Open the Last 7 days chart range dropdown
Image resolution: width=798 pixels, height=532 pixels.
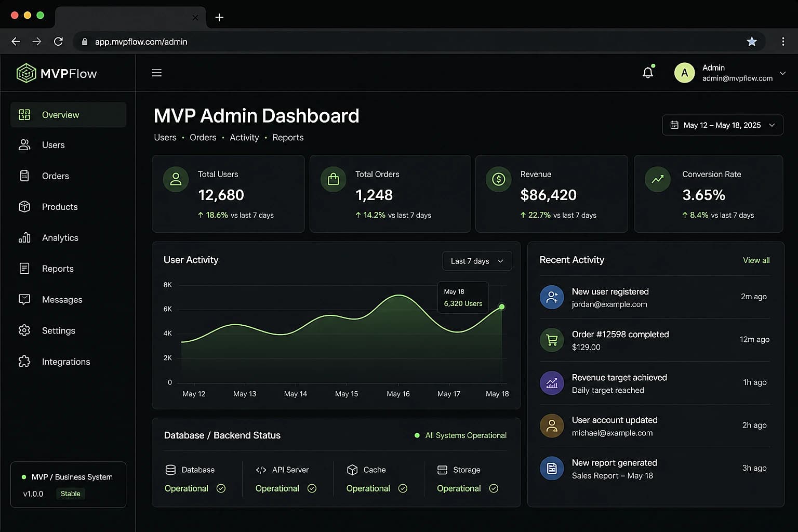[x=477, y=261]
